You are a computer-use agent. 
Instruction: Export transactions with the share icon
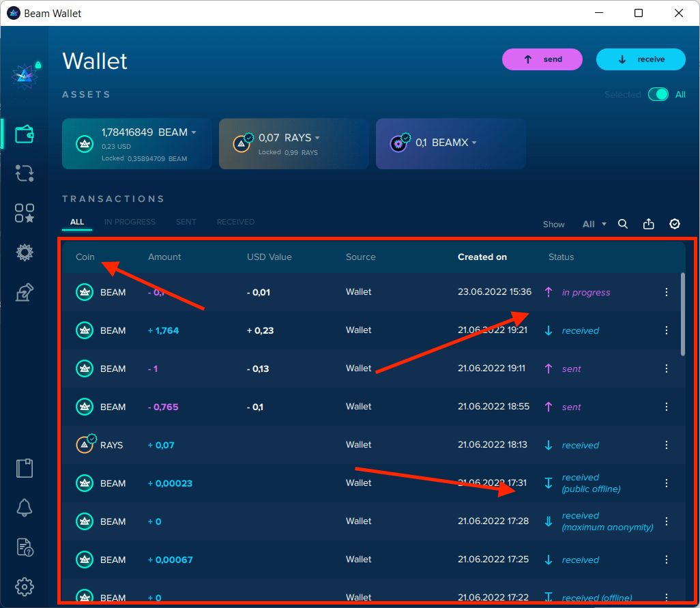point(649,224)
